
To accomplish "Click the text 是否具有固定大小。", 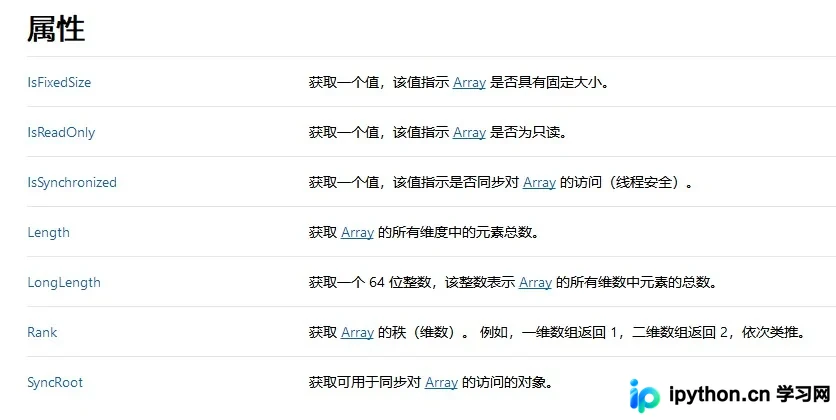I will [550, 83].
